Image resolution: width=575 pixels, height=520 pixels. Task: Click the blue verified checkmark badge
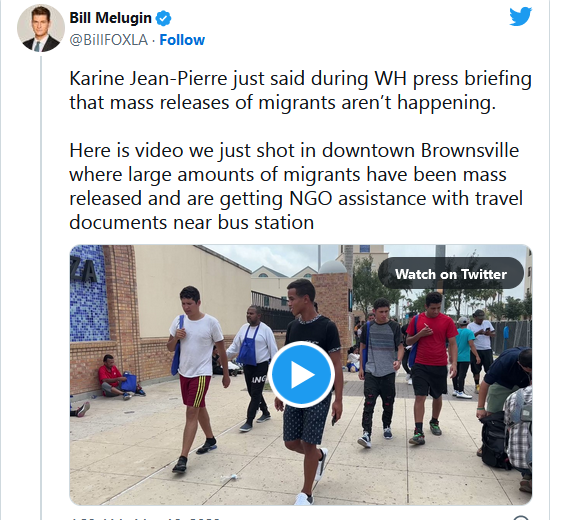point(164,18)
